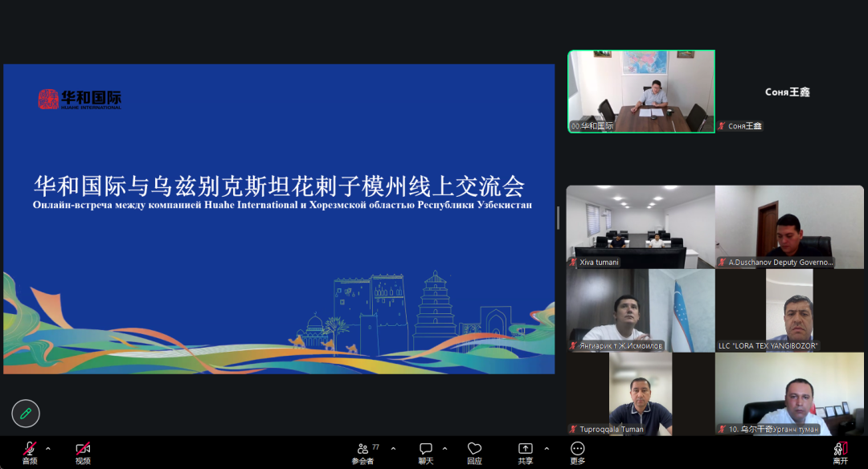The height and width of the screenshot is (469, 868).
Task: Click muted mic icon on Соня王鑫 label
Action: coord(721,126)
